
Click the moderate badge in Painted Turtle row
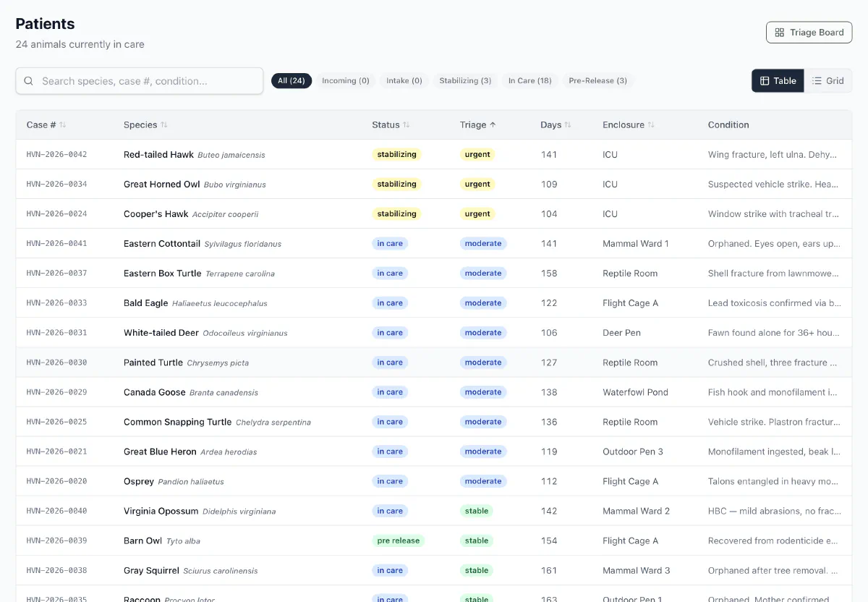coord(483,363)
